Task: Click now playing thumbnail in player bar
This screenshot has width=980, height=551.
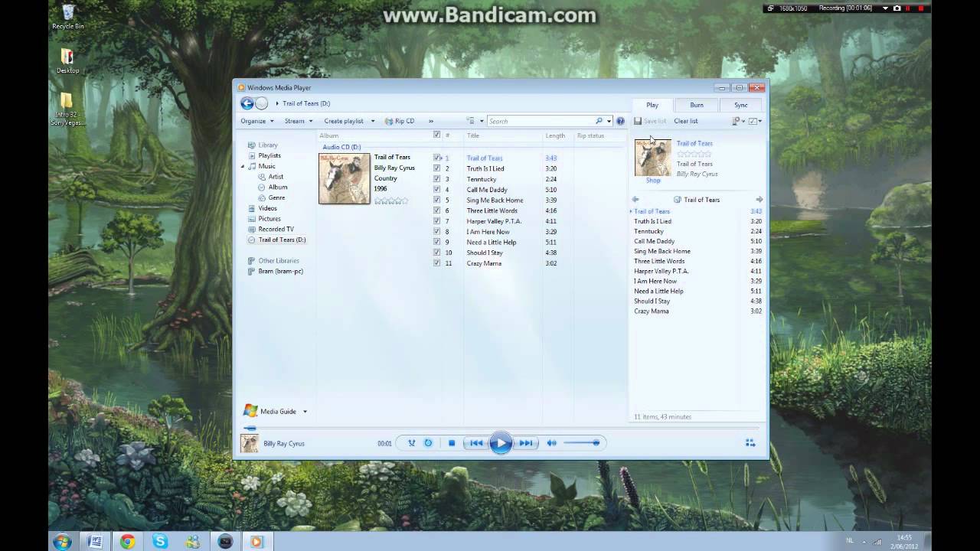Action: pos(250,443)
